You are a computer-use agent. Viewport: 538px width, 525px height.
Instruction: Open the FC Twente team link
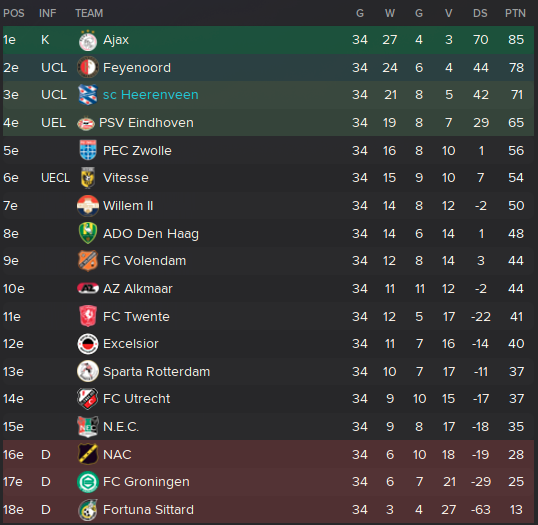click(x=136, y=316)
